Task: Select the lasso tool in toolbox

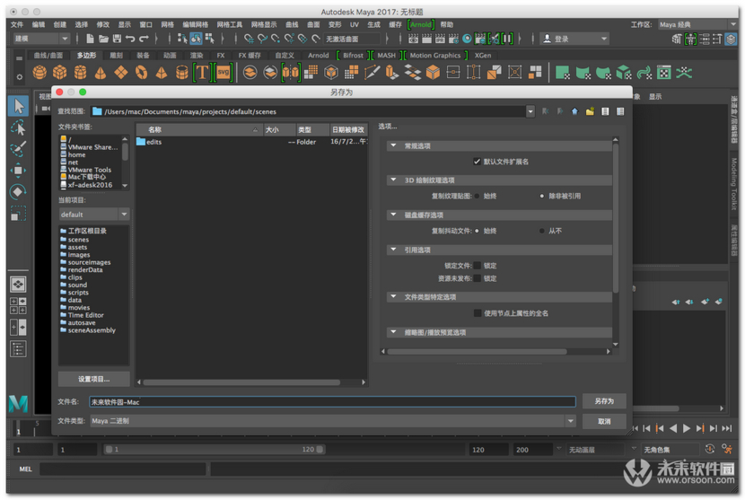Action: pos(18,128)
